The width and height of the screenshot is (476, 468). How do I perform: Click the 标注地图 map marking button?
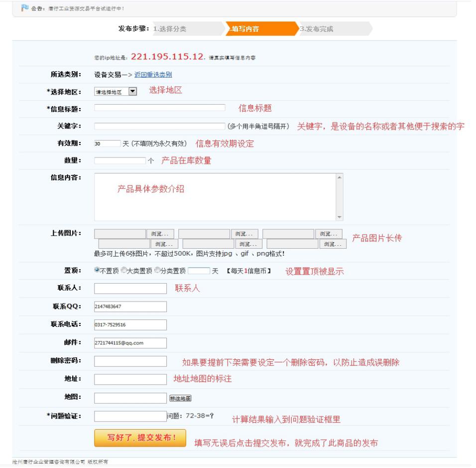(x=180, y=398)
